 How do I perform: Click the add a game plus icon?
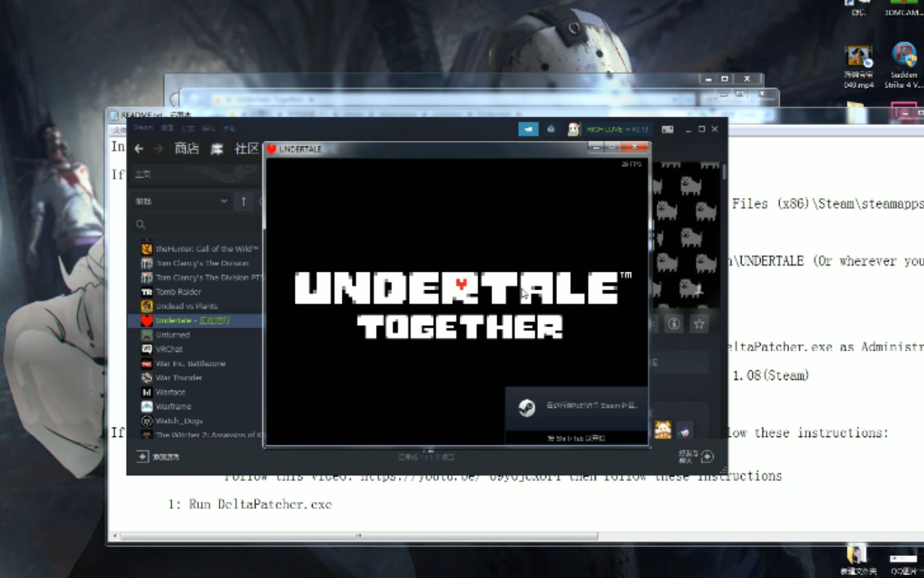(x=142, y=457)
